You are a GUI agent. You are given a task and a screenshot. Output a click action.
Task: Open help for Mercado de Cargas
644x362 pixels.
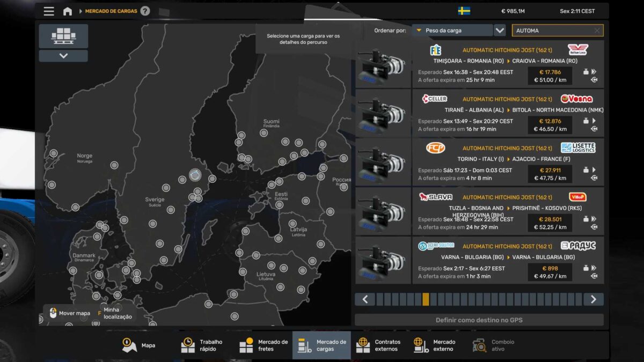coord(145,11)
